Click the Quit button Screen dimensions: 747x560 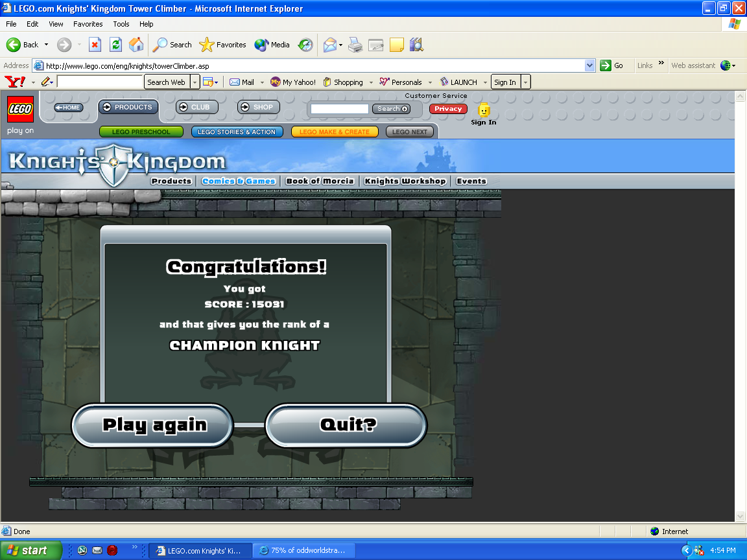click(x=346, y=425)
